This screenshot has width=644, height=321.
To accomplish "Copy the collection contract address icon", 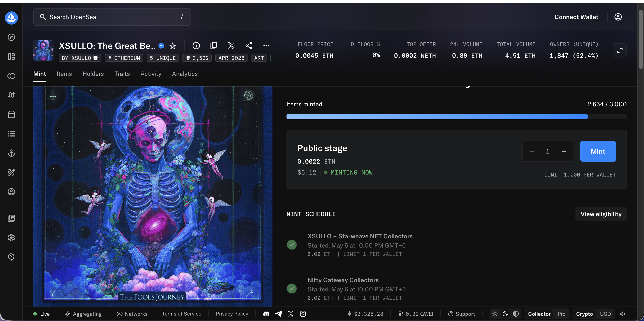I will tap(214, 46).
